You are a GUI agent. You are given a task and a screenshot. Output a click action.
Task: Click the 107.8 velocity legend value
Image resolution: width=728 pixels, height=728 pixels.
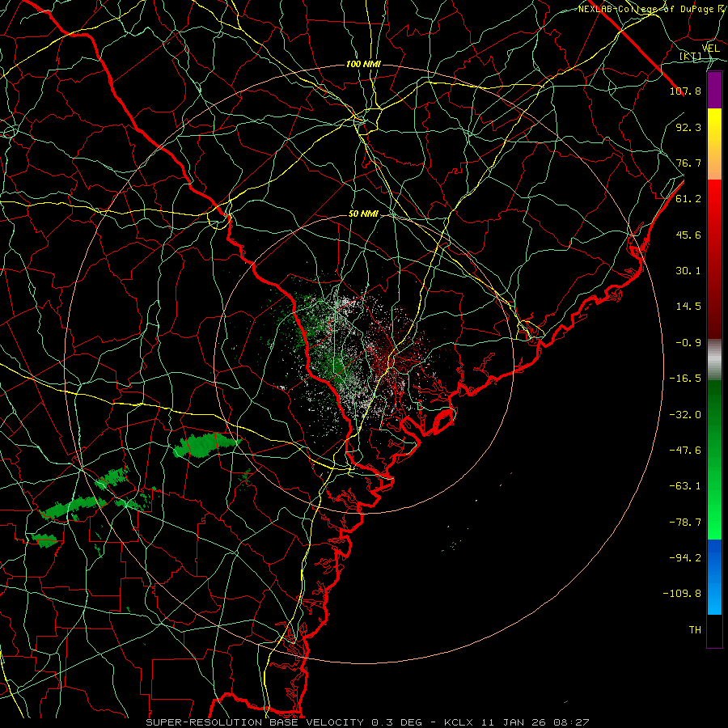(685, 91)
